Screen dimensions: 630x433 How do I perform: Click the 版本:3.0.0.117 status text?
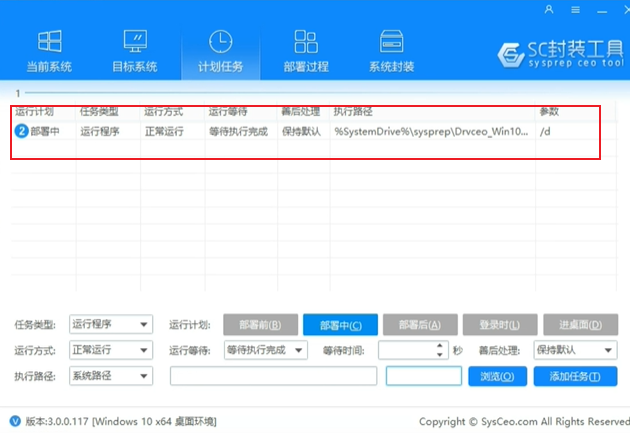point(121,421)
